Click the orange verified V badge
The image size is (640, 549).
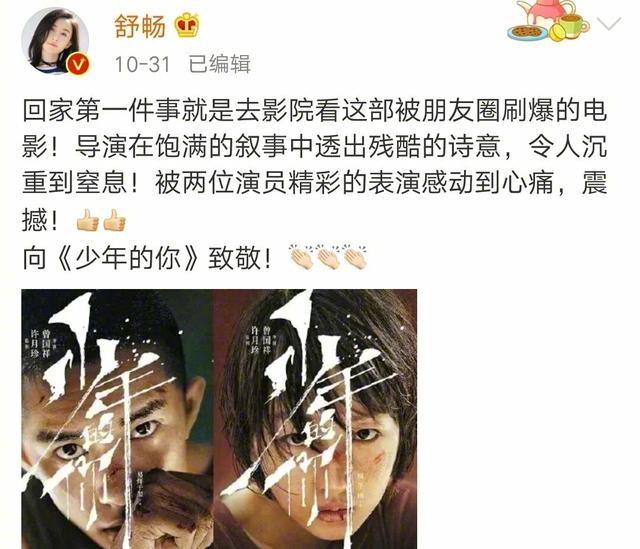coord(79,64)
